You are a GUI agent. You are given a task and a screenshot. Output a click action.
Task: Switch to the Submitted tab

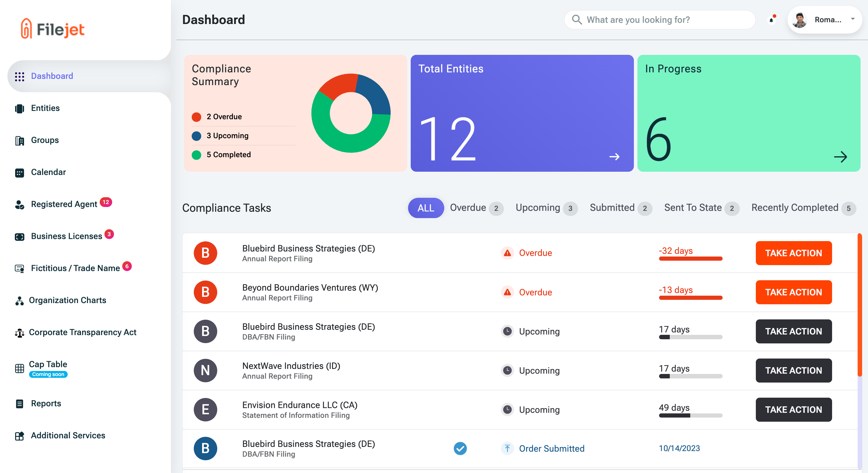[621, 208]
